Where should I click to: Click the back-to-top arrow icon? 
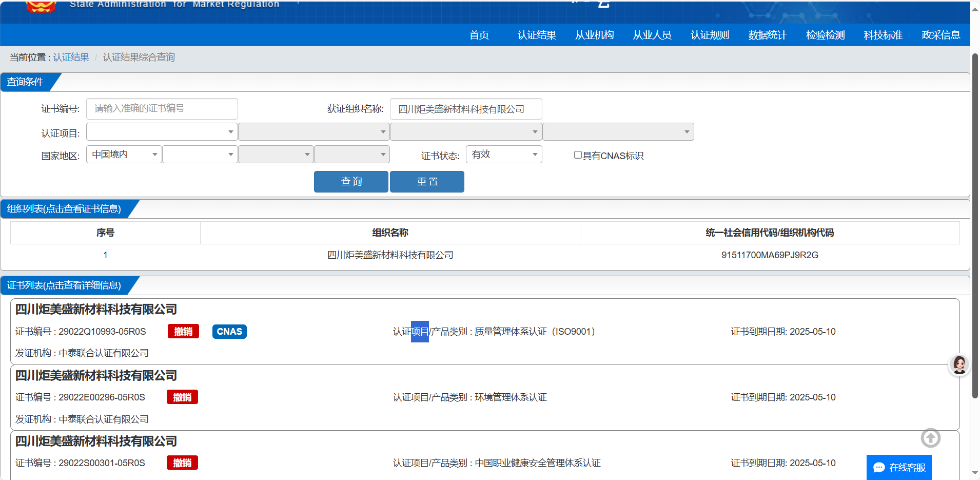pyautogui.click(x=930, y=438)
